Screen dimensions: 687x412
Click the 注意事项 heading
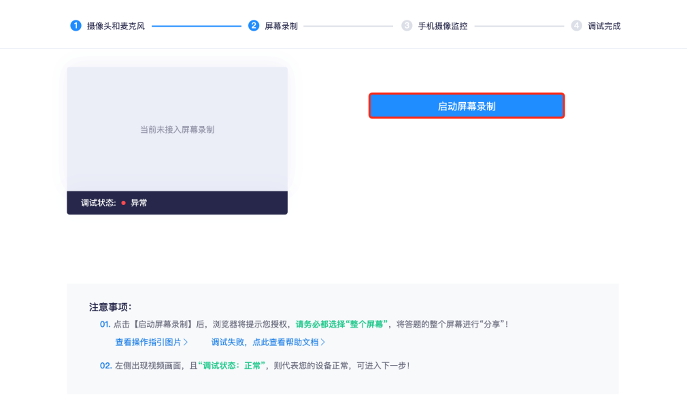(110, 307)
